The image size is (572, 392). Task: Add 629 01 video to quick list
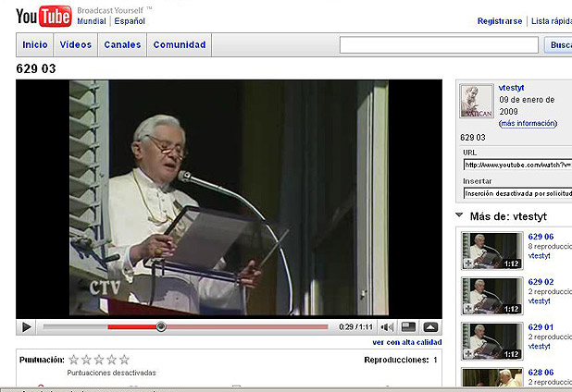click(x=468, y=354)
